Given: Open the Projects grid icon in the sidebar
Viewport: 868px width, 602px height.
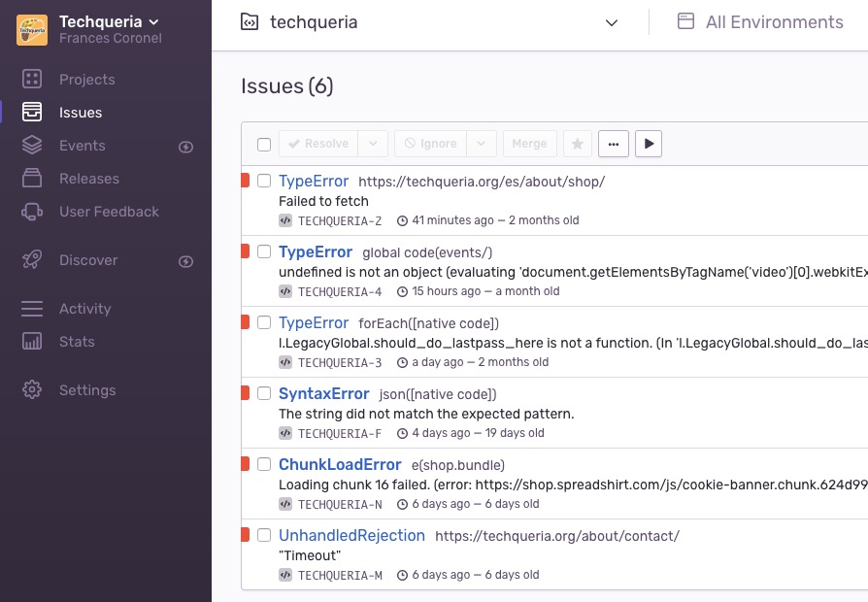Looking at the screenshot, I should [x=31, y=80].
